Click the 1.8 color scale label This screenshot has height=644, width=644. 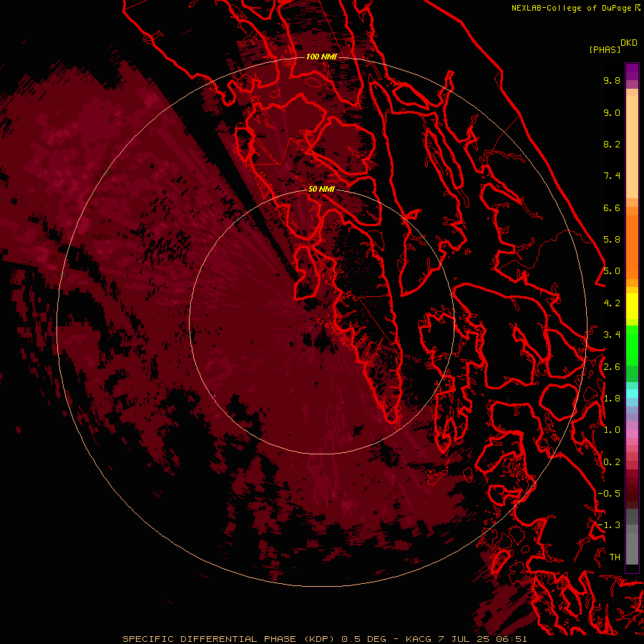click(x=612, y=399)
